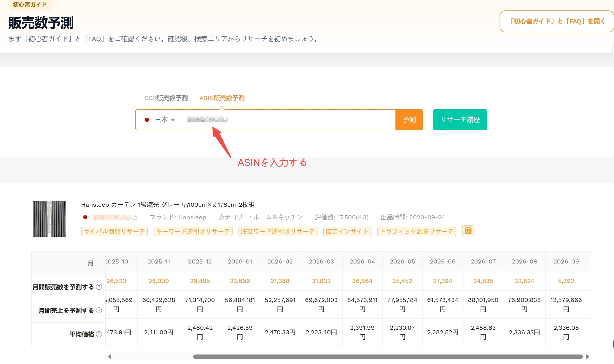The height and width of the screenshot is (364, 614).
Task: Click sales value 5,392
Action: coord(566,281)
